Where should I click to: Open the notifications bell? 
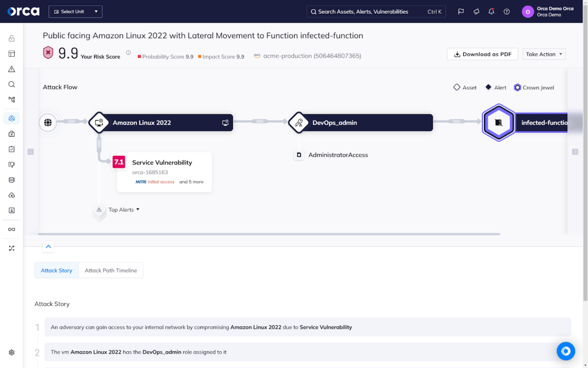(x=491, y=11)
